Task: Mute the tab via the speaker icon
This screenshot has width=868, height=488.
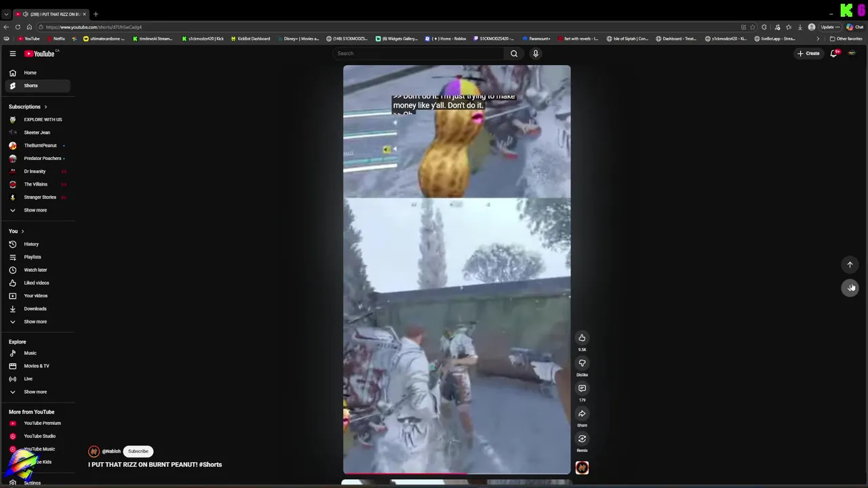Action: [26, 14]
